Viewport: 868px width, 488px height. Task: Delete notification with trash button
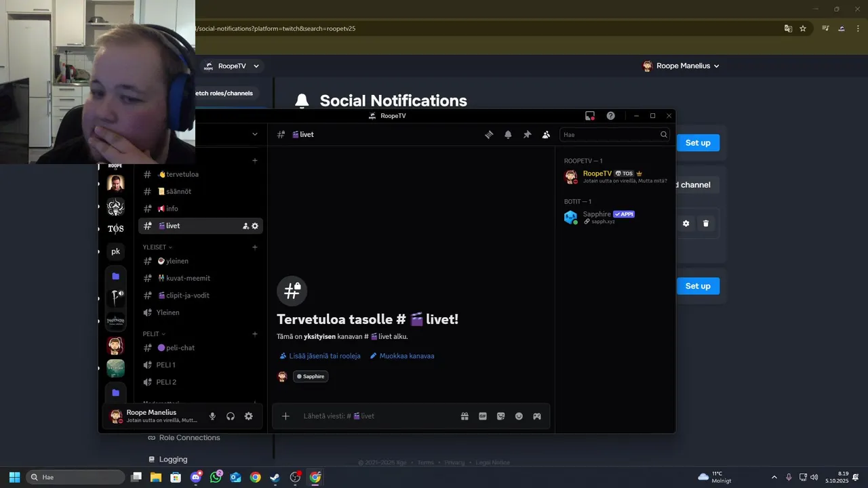pos(705,224)
